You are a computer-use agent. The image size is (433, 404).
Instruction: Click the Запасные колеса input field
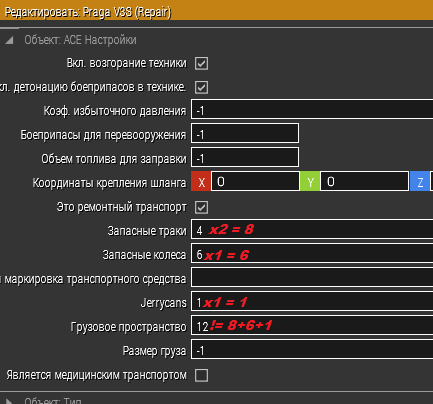312,253
